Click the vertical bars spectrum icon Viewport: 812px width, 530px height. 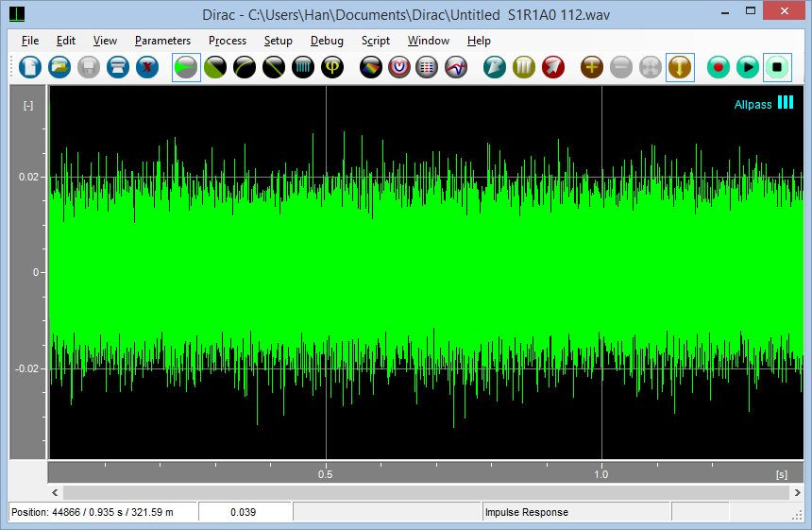click(303, 67)
